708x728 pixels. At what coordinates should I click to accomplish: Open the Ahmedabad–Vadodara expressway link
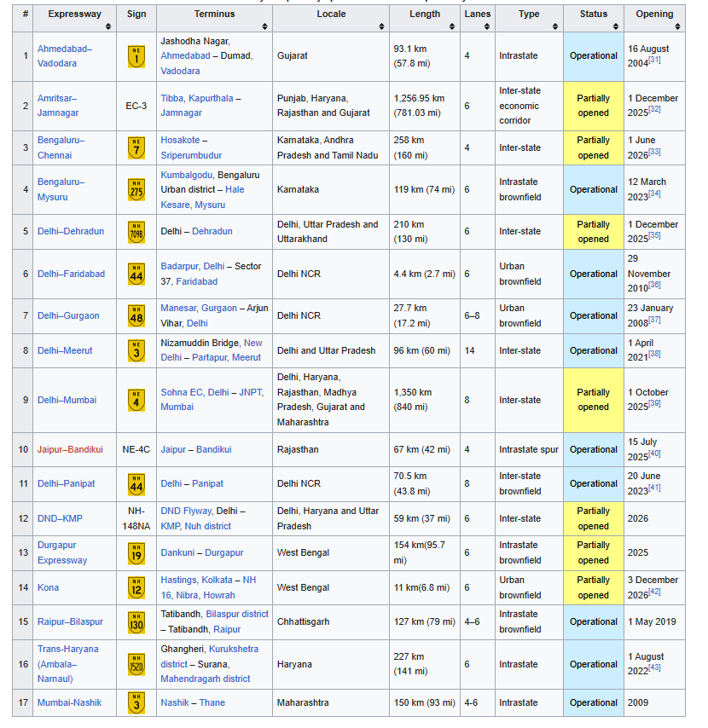(x=65, y=55)
